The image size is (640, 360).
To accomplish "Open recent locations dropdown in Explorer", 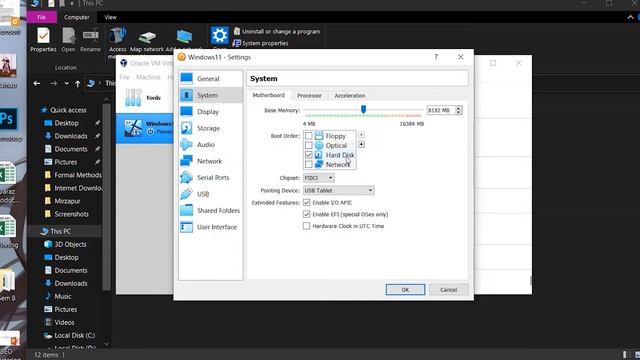I will [67, 83].
